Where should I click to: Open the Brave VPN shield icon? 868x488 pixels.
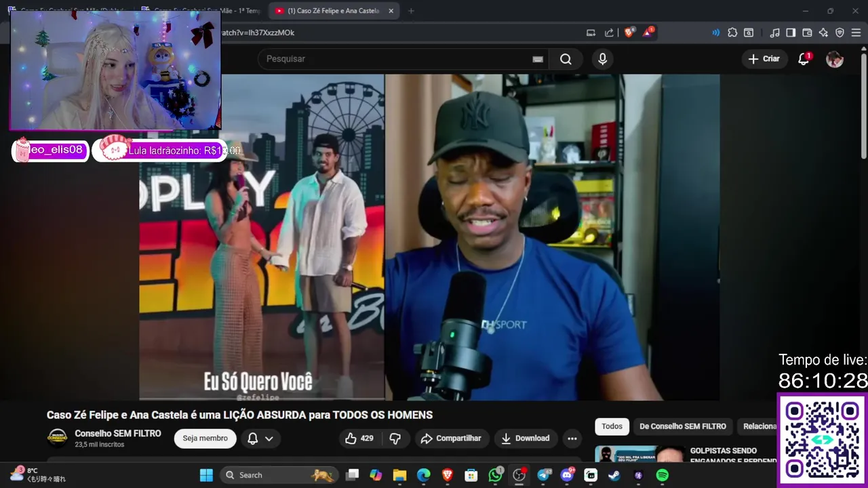click(x=840, y=33)
